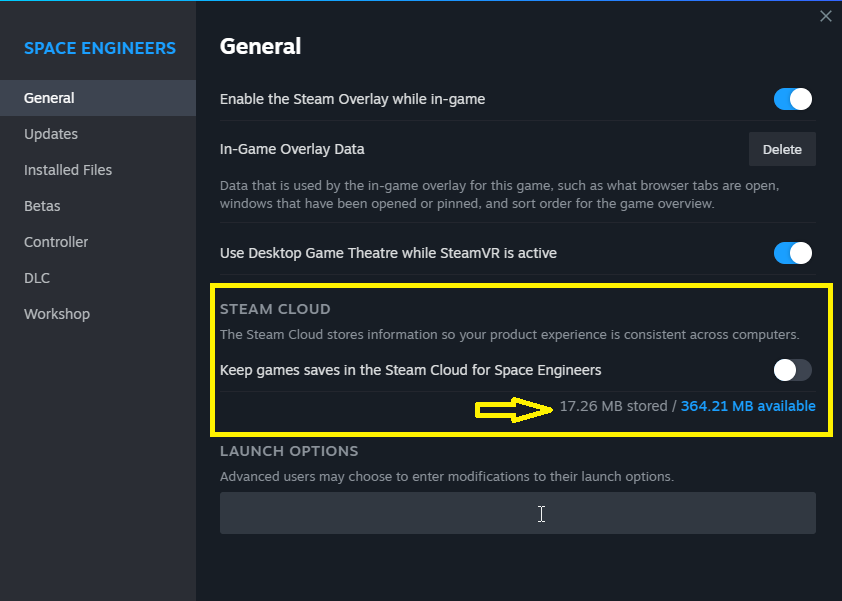
Task: Disable the Steam Overlay while in-game toggle
Action: [793, 99]
